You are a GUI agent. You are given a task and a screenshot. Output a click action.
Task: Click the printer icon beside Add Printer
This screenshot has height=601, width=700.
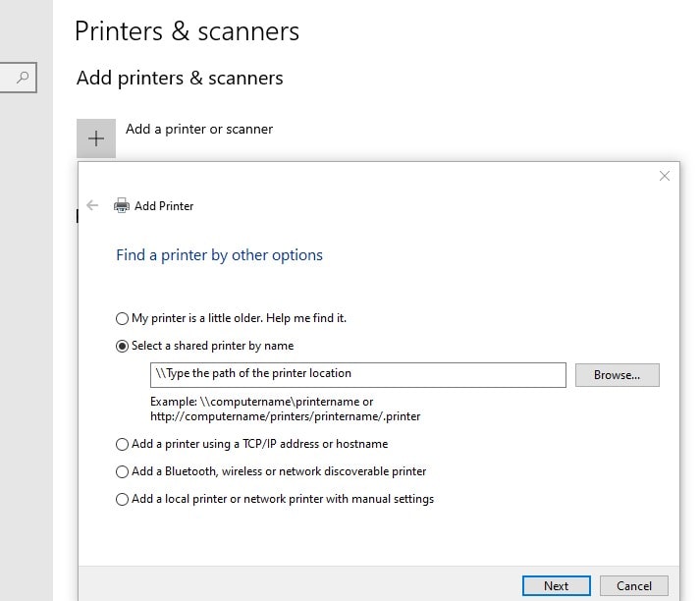pyautogui.click(x=122, y=206)
